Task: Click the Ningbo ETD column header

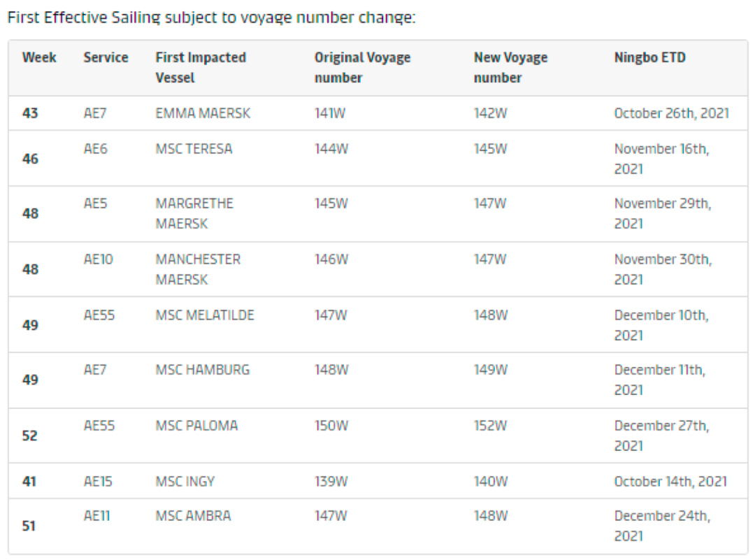Action: [x=649, y=58]
